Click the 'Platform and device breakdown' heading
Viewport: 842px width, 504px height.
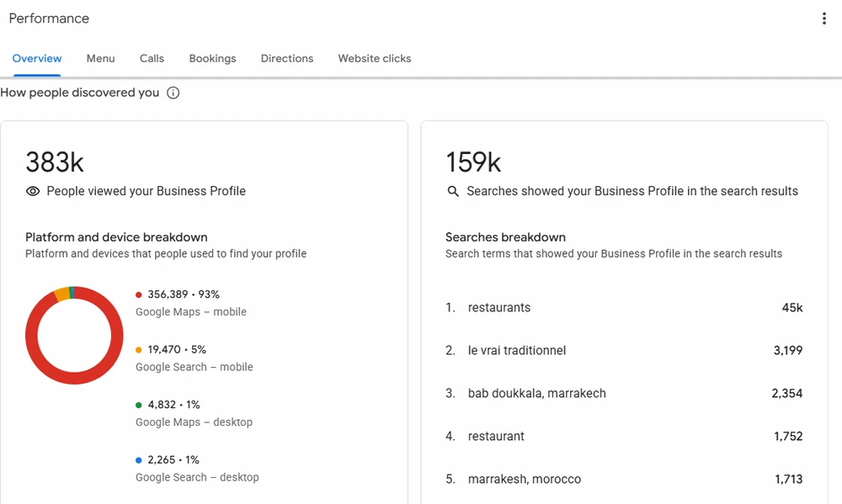tap(116, 237)
